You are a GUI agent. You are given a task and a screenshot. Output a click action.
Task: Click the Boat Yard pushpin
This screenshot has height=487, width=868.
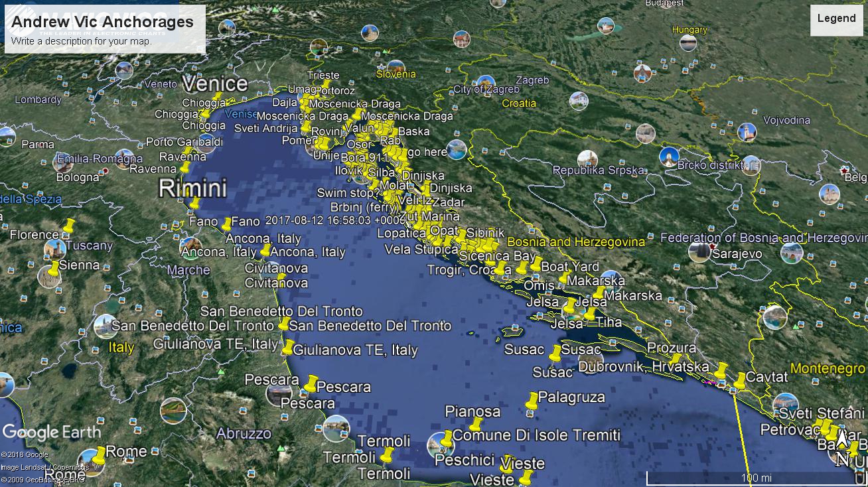536,264
